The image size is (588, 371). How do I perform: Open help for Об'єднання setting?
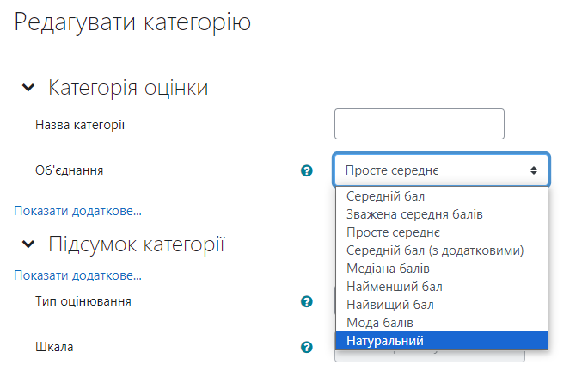(x=307, y=170)
